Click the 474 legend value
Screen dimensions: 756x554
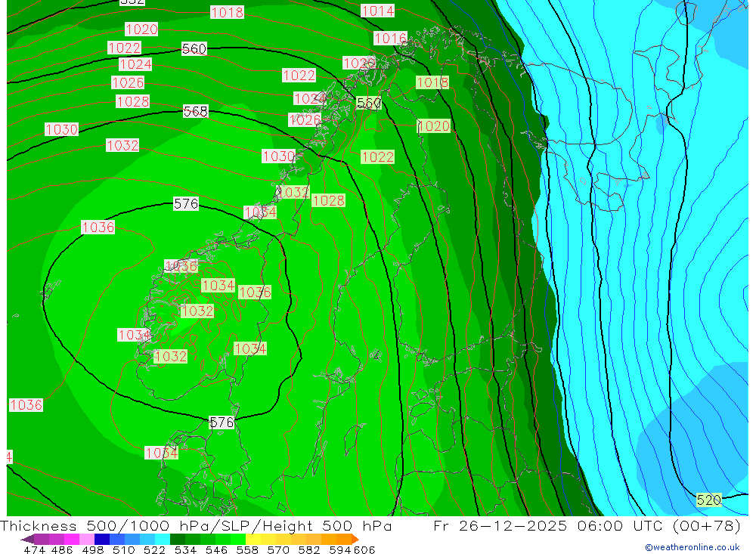pyautogui.click(x=34, y=549)
